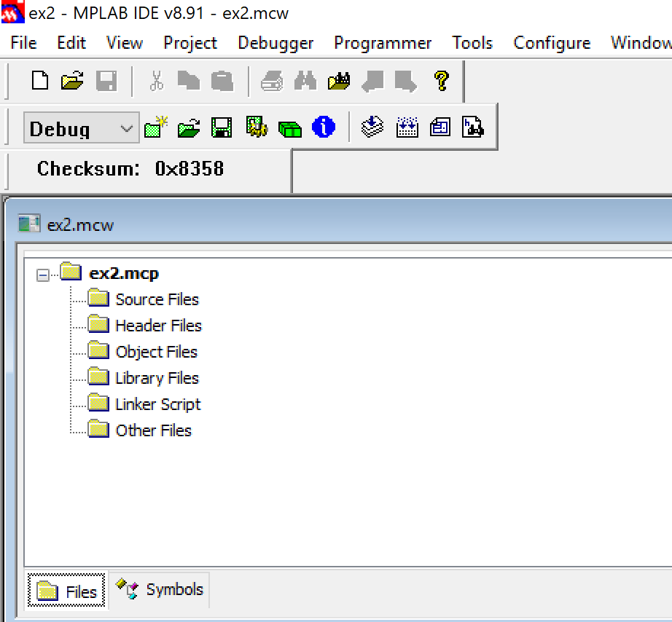This screenshot has width=672, height=622.
Task: Select the Source Files folder
Action: (x=157, y=299)
